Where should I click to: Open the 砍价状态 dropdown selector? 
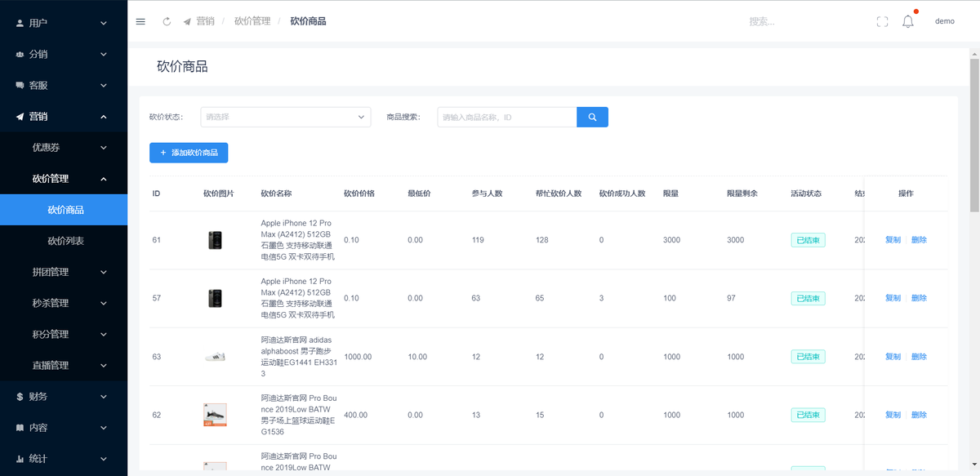click(286, 117)
